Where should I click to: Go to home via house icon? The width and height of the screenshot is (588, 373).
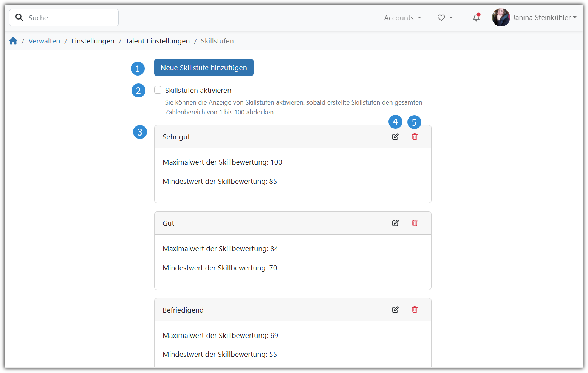[x=13, y=41]
